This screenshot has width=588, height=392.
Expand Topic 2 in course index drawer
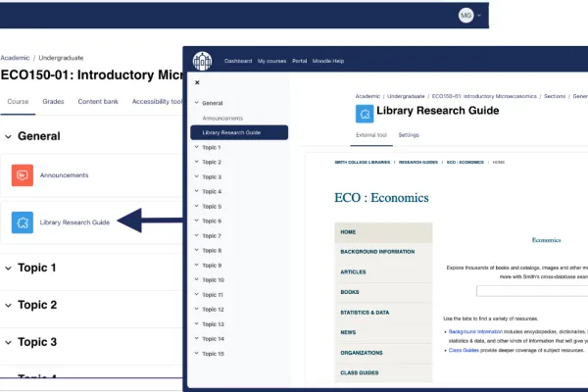pos(197,162)
